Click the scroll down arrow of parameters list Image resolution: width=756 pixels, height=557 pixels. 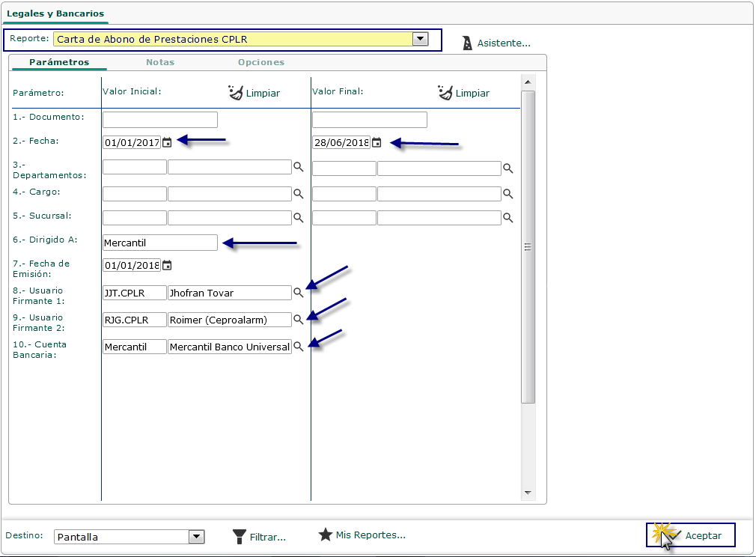pyautogui.click(x=527, y=493)
